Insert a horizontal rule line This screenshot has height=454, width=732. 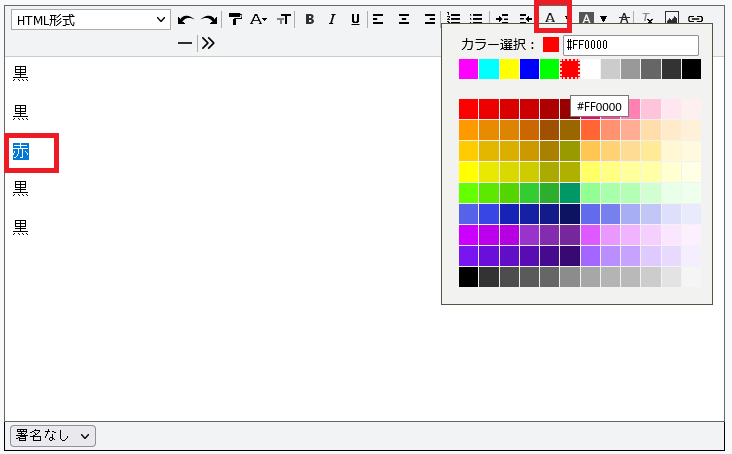pos(185,43)
